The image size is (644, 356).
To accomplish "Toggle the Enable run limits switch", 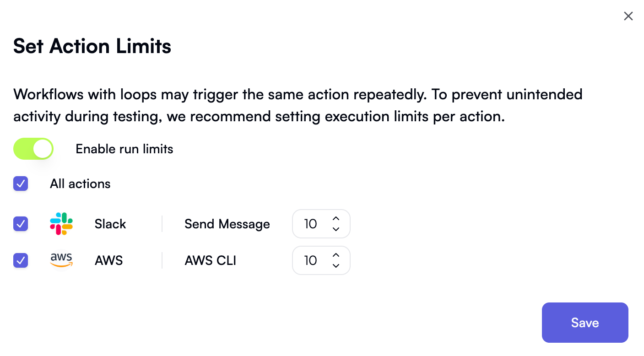I will [33, 148].
